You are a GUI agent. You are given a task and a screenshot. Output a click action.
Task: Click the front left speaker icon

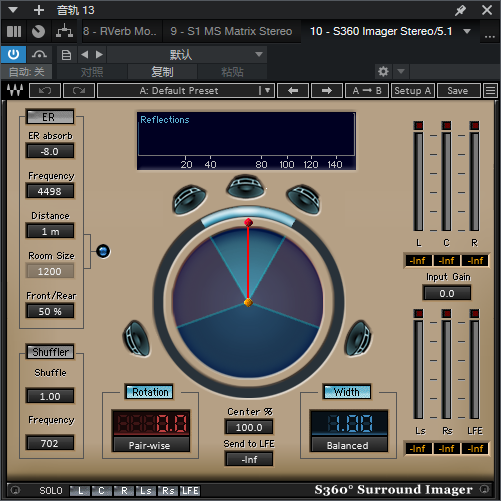[x=189, y=199]
